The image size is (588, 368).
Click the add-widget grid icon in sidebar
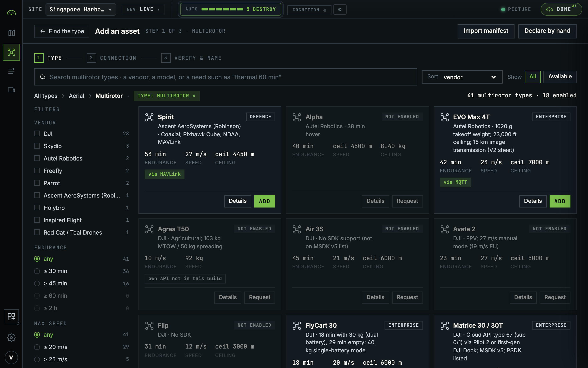[x=11, y=316]
